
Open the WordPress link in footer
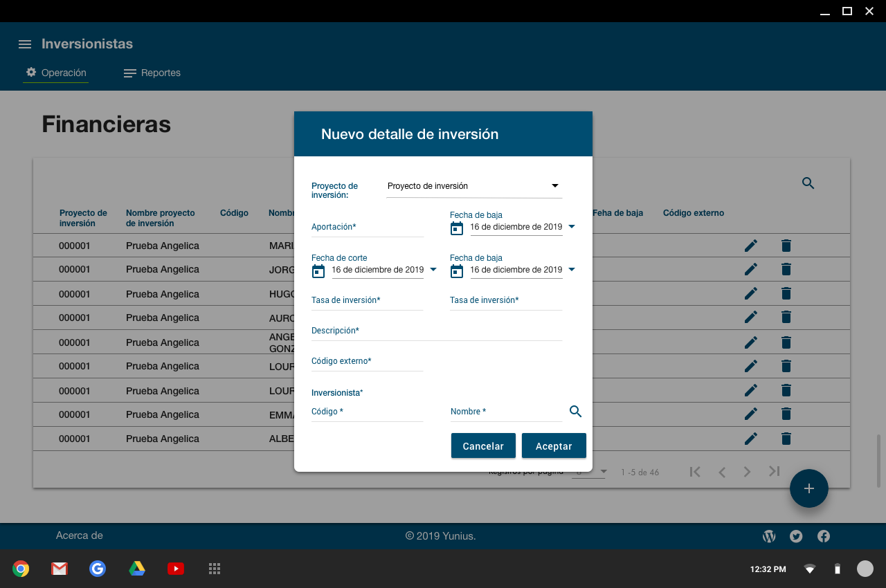(x=768, y=536)
